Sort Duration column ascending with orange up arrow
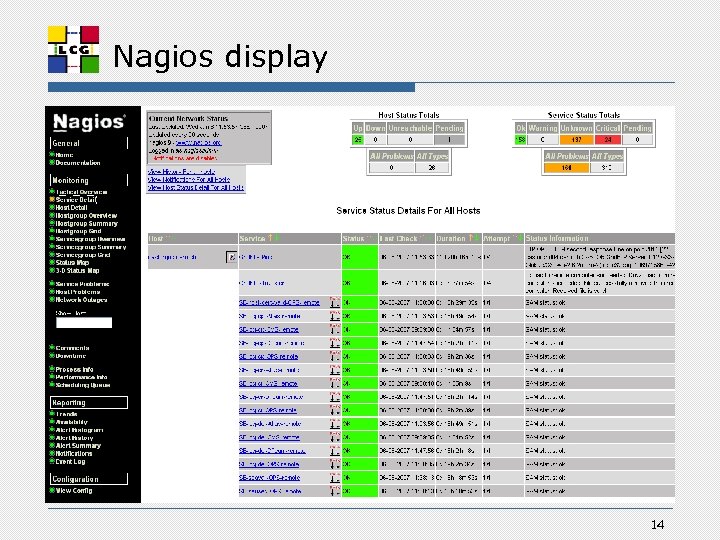720x540 pixels. (470, 238)
